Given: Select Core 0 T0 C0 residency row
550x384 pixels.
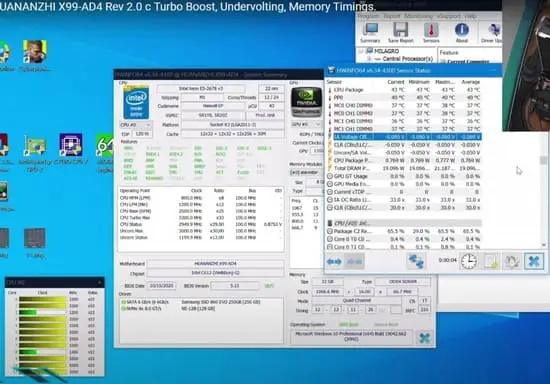Looking at the screenshot, I should pos(403,239).
